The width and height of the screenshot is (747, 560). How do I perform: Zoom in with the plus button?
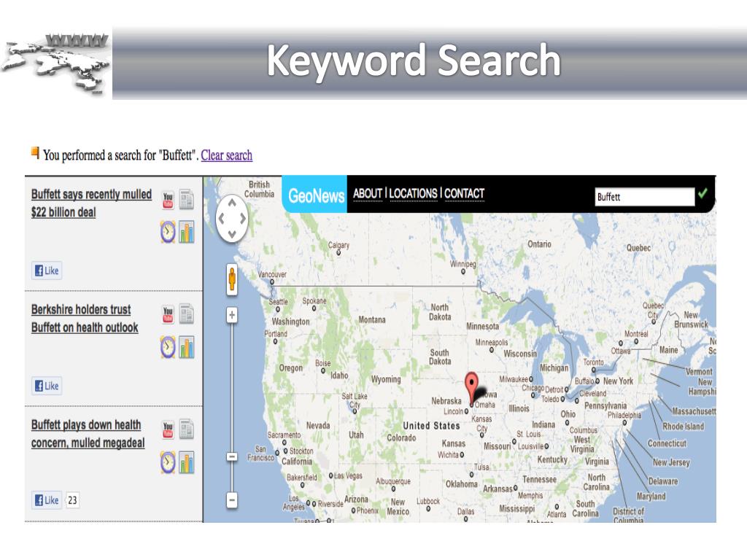[232, 315]
